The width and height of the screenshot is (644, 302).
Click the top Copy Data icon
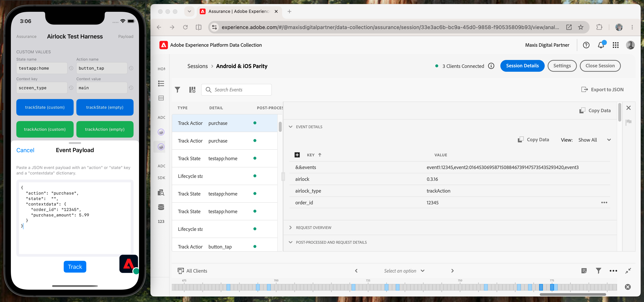tap(582, 111)
